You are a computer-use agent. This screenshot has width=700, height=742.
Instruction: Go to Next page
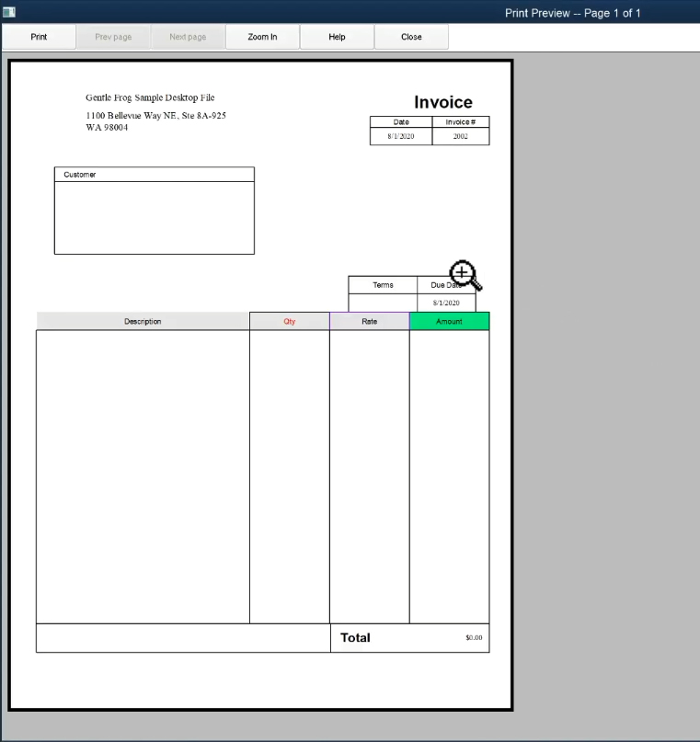tap(188, 37)
